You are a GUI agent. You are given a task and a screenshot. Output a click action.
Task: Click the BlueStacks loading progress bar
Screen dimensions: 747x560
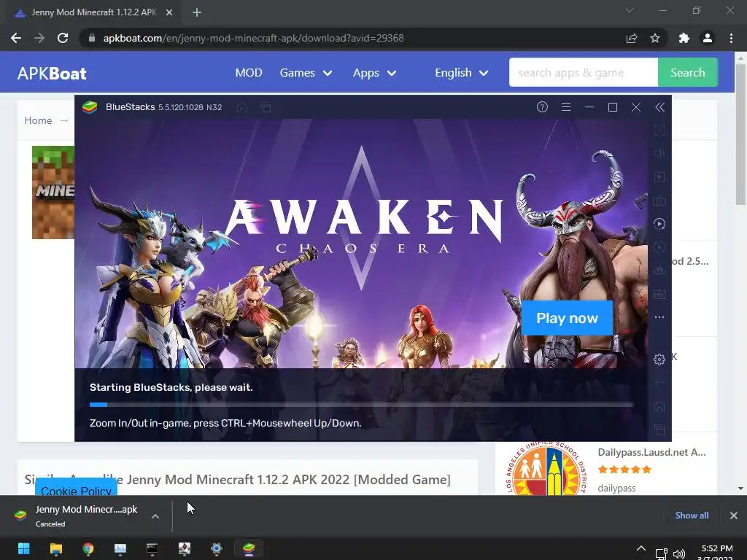pyautogui.click(x=361, y=405)
